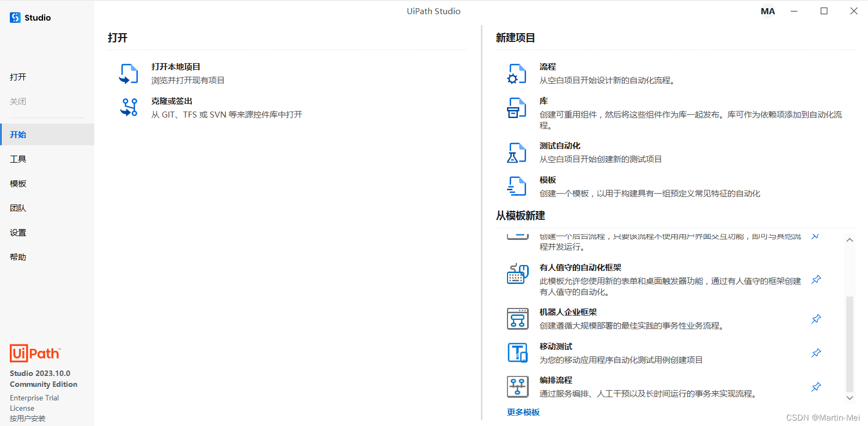Create a new 库 project

(x=544, y=101)
